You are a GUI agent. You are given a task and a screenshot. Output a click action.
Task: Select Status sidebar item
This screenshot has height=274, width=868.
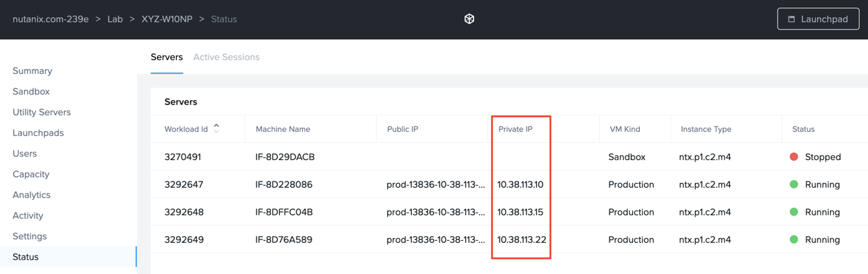coord(26,257)
